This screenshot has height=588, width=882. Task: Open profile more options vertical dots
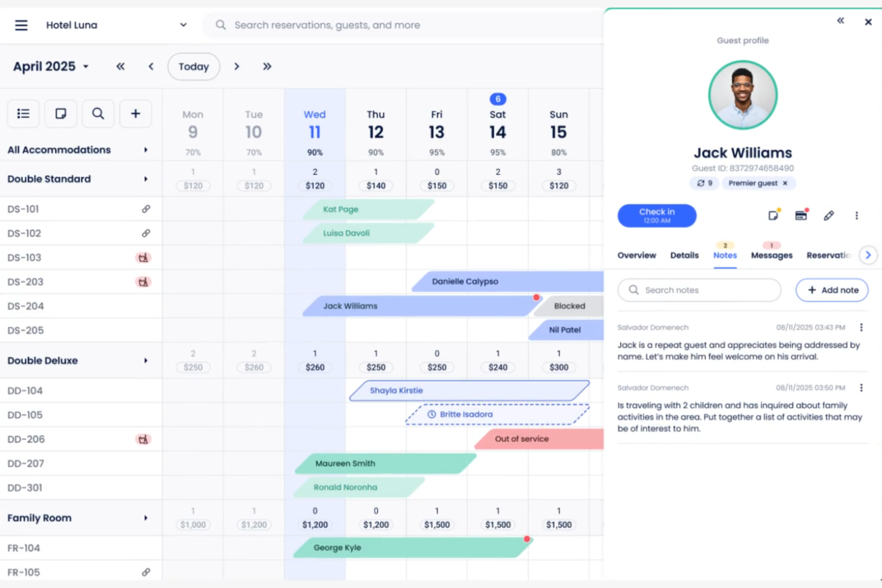(856, 216)
